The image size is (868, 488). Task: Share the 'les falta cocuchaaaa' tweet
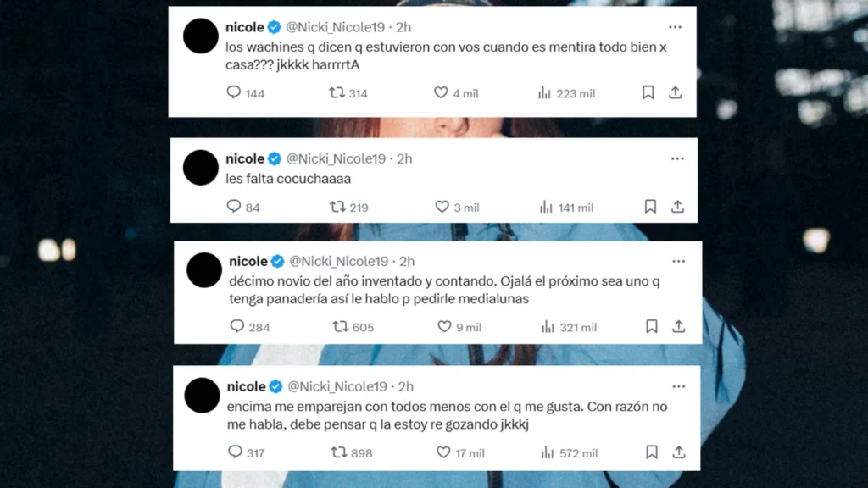[x=677, y=207]
